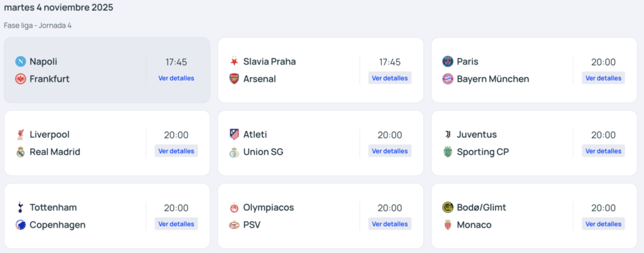The height and width of the screenshot is (253, 644).
Task: Click the Juventus logo icon
Action: point(448,135)
